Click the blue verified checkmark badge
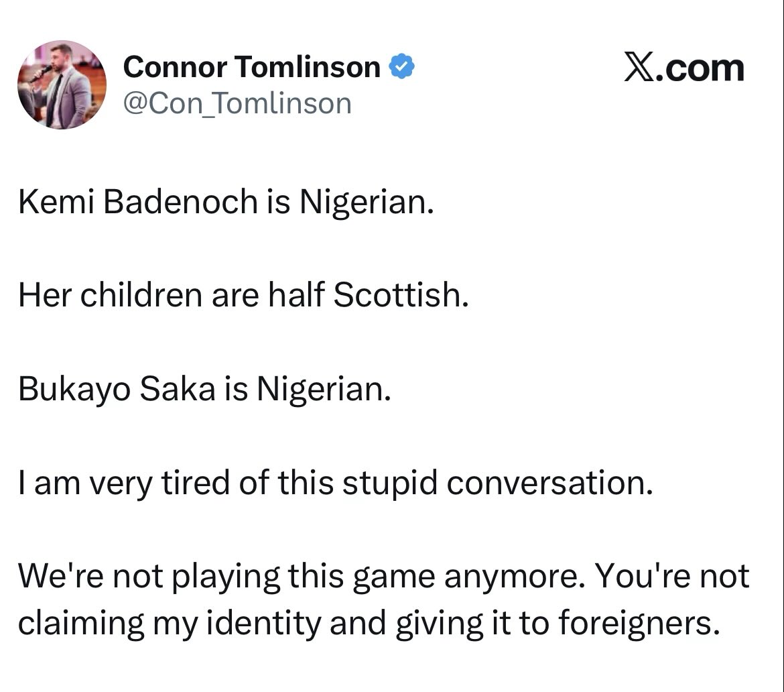The width and height of the screenshot is (784, 692). 401,66
